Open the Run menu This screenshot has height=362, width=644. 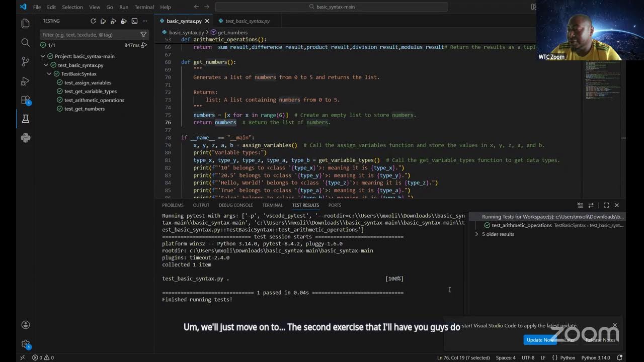click(124, 7)
